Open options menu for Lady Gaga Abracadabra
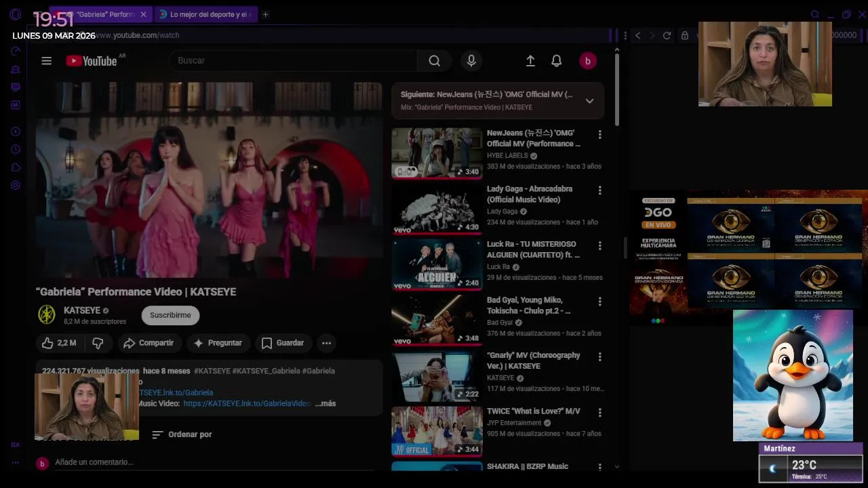The height and width of the screenshot is (488, 868). pos(599,190)
